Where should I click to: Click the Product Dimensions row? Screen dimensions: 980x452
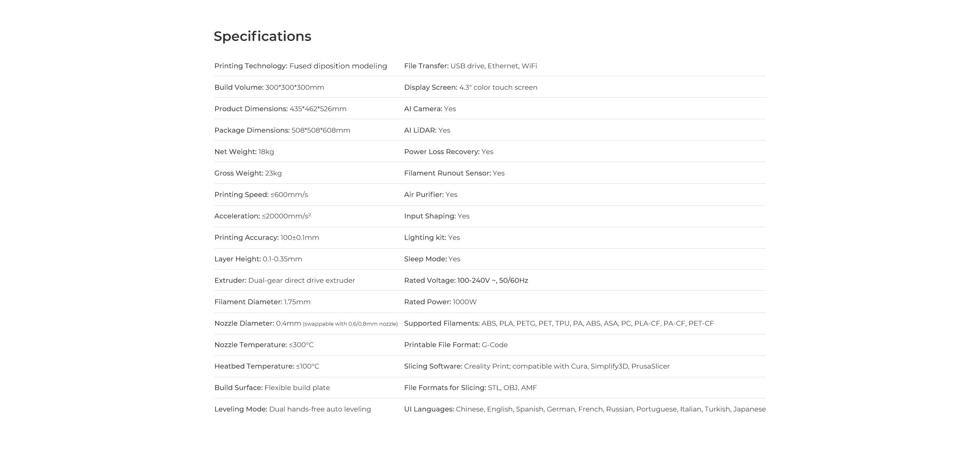coord(280,109)
